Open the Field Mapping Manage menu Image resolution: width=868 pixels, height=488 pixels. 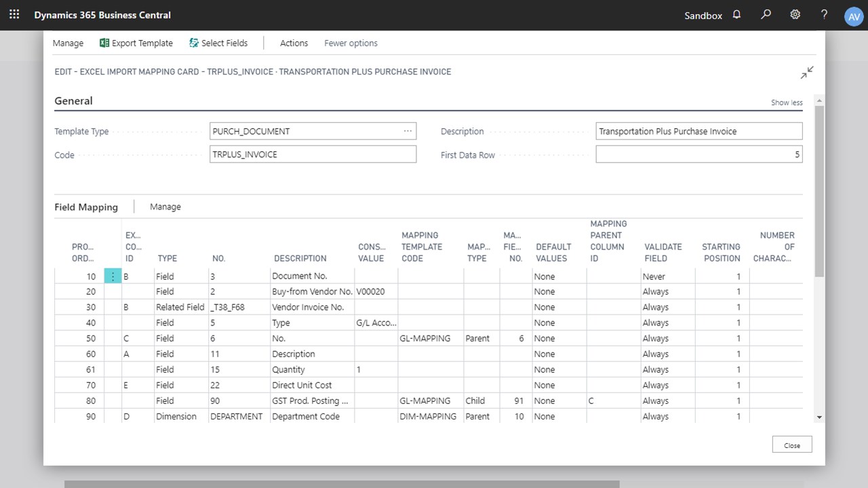point(165,207)
